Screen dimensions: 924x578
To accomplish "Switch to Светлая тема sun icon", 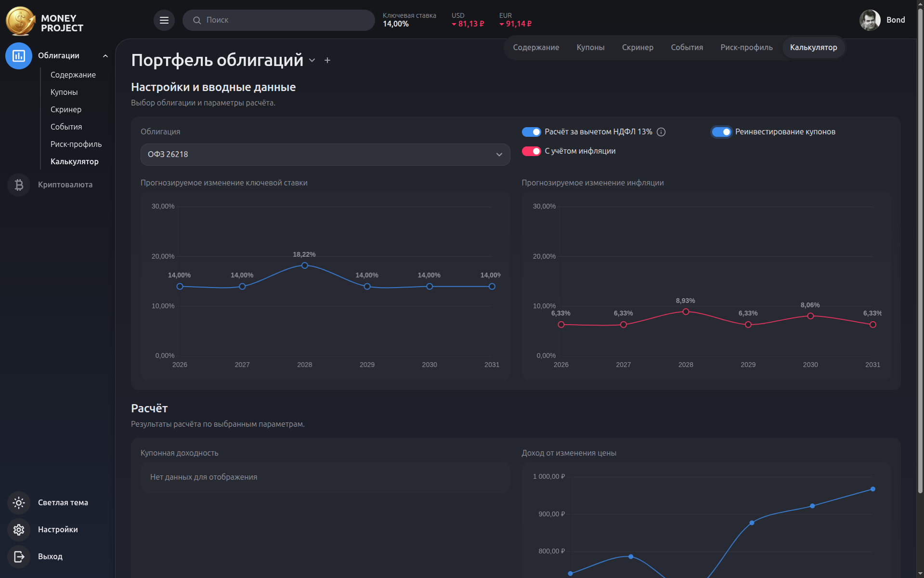I will [19, 503].
